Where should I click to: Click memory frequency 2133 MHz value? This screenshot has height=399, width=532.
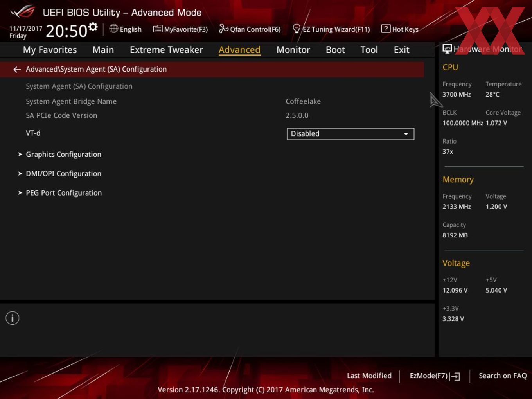point(457,207)
